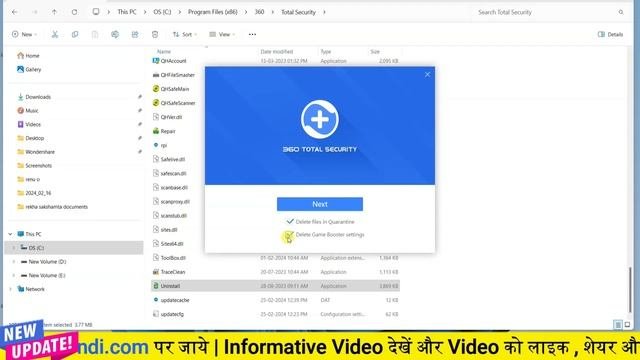Select OS (C:) in breadcrumb
Screen dimensions: 640x360
pyautogui.click(x=162, y=12)
